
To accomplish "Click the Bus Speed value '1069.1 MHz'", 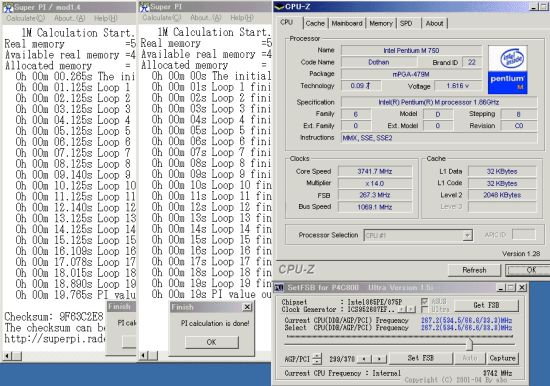I will (x=375, y=207).
